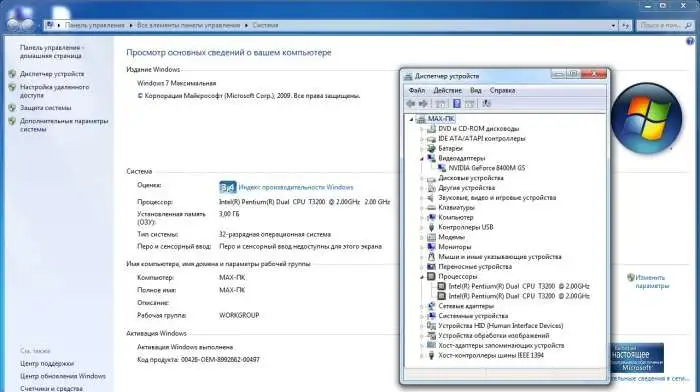Screen dimensions: 700x392
Task: Click the scan for hardware changes toolbar icon
Action: click(487, 104)
